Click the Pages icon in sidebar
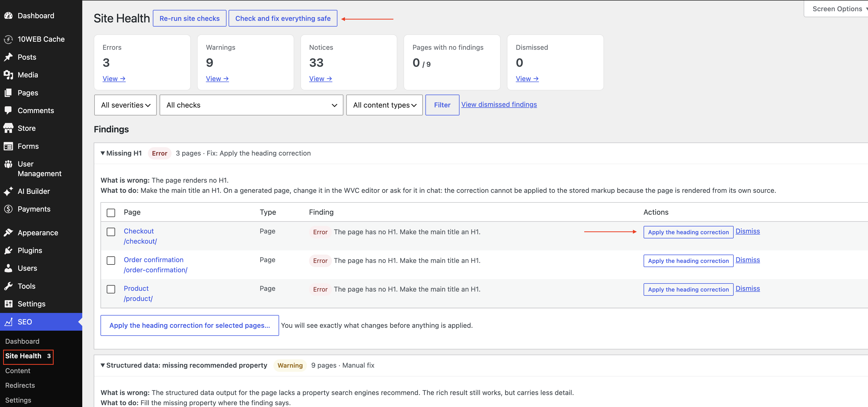The image size is (868, 407). [8, 93]
